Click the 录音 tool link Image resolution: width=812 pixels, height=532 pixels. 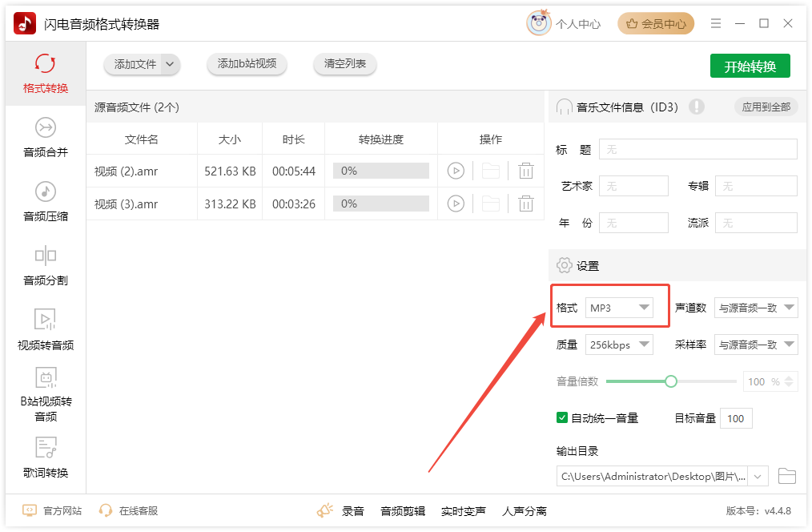pyautogui.click(x=352, y=511)
